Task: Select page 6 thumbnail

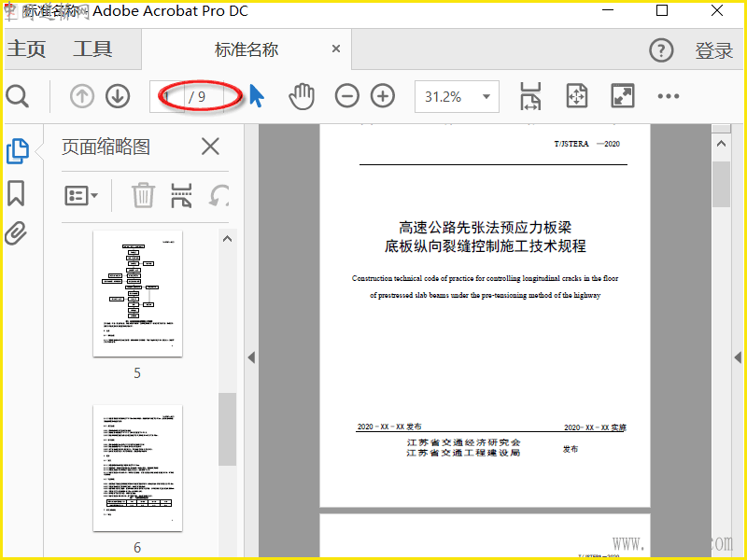Action: 137,469
